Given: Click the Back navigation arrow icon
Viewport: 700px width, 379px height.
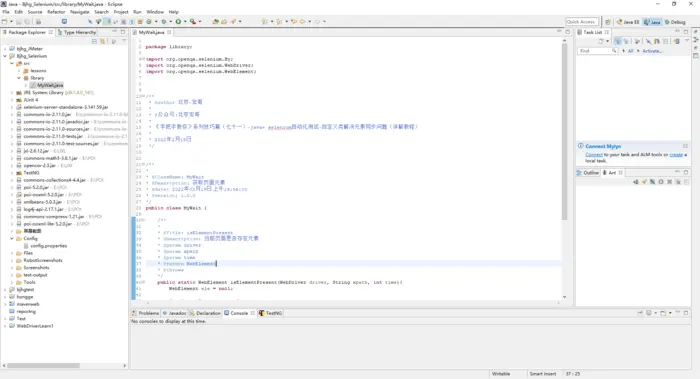Looking at the screenshot, I should point(302,21).
